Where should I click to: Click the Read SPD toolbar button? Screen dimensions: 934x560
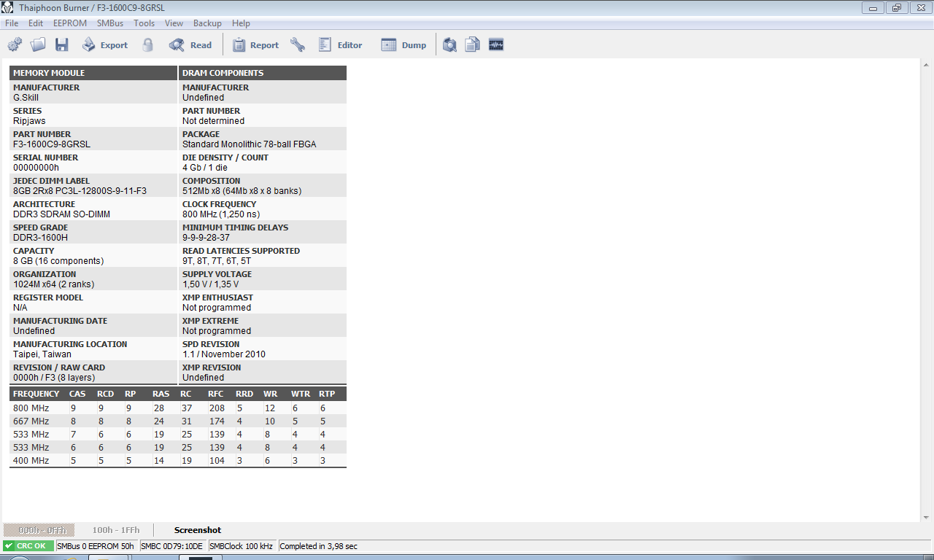point(190,45)
